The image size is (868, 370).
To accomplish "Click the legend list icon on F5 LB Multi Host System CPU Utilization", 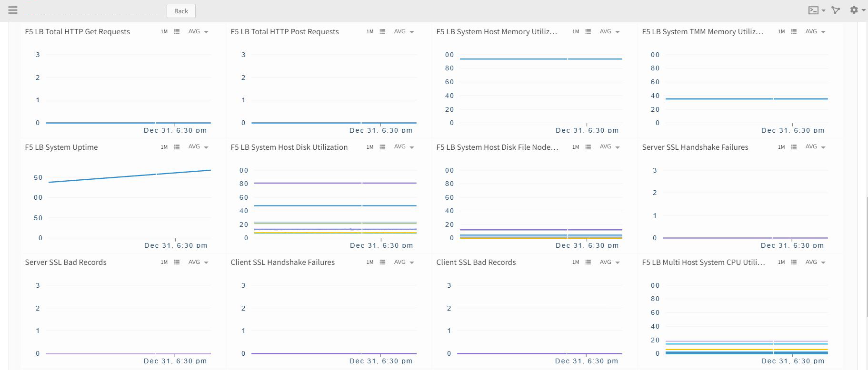I will (x=793, y=262).
